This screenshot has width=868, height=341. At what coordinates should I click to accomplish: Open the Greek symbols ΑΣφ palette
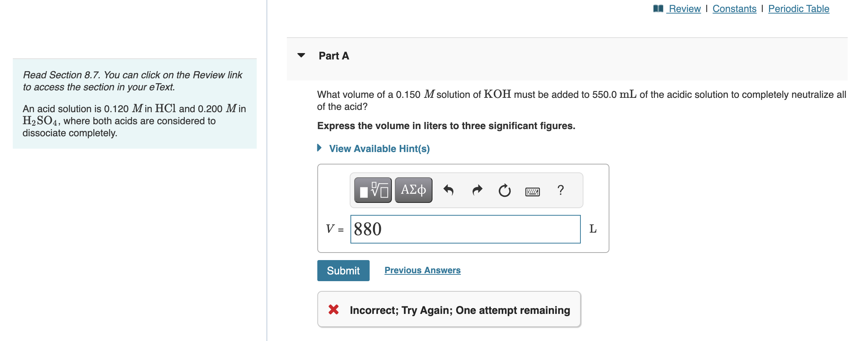[x=413, y=190]
